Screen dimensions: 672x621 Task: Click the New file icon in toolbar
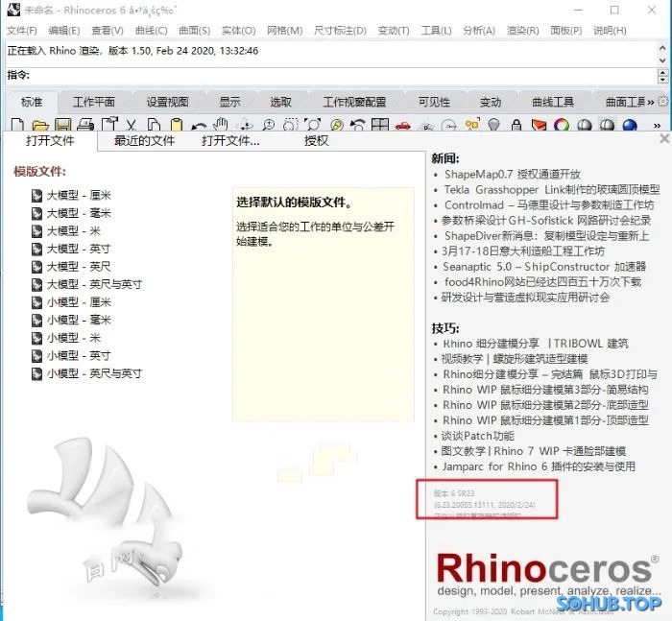click(x=16, y=125)
